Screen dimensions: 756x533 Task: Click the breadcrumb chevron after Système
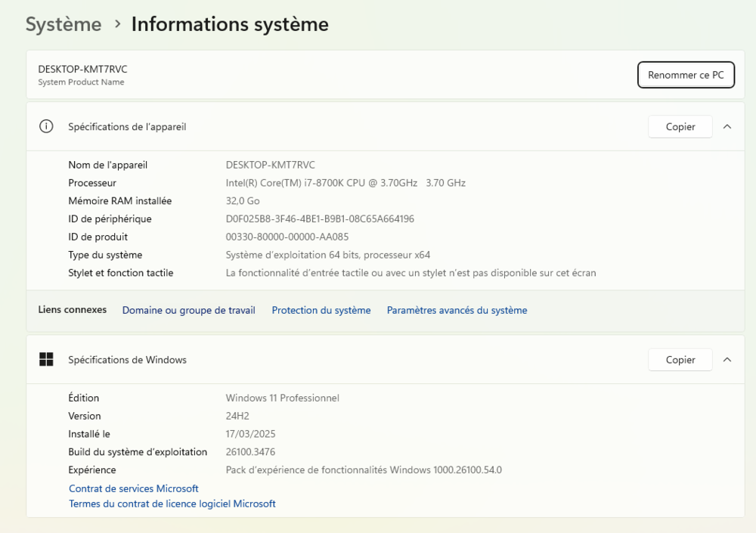118,23
